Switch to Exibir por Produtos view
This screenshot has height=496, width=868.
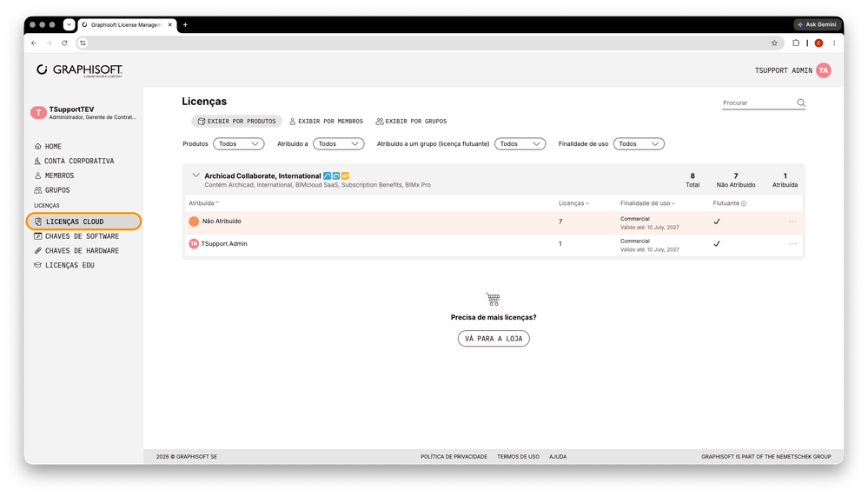[x=237, y=122]
